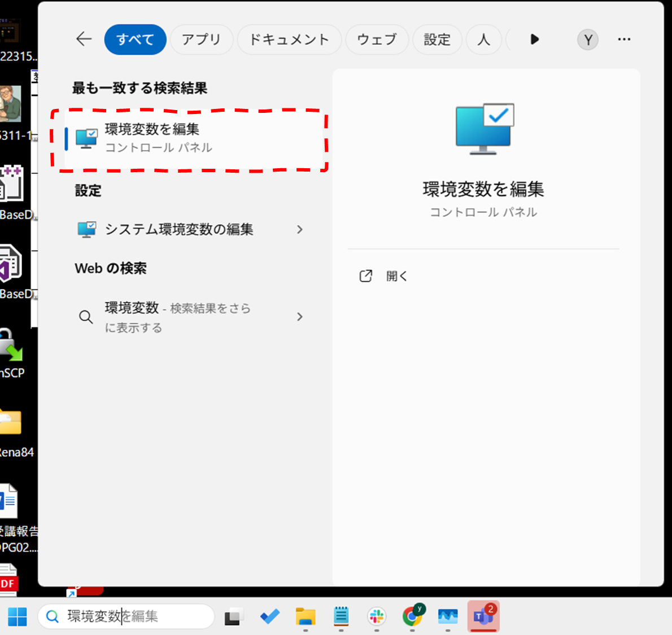Image resolution: width=672 pixels, height=635 pixels.
Task: Switch to the アプリ filter tab
Action: (x=201, y=40)
